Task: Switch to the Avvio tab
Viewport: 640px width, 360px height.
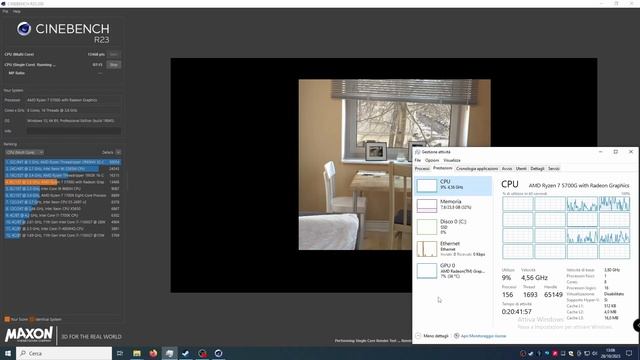Action: (507, 169)
